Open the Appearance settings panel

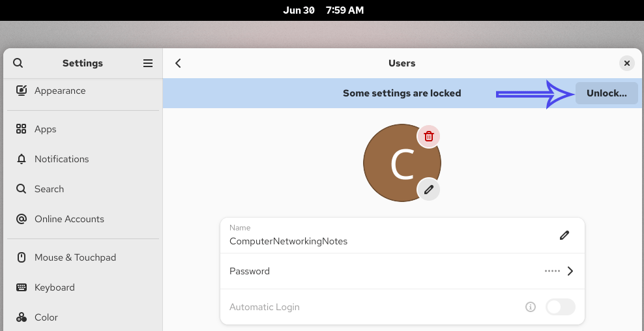(83, 91)
